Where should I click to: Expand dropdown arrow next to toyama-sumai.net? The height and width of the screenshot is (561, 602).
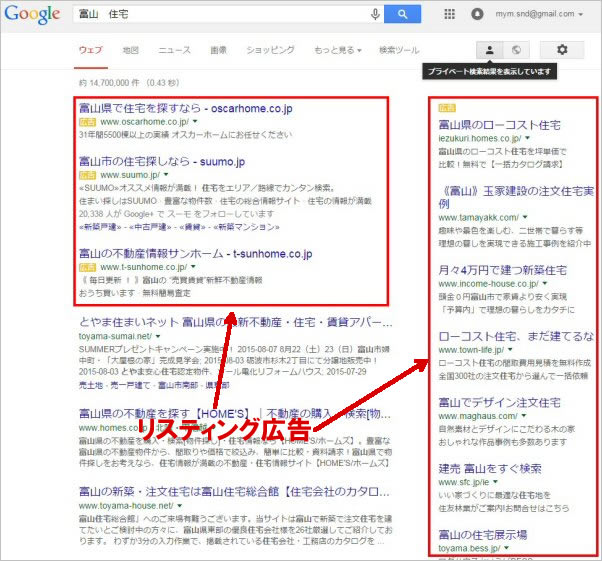pos(158,336)
